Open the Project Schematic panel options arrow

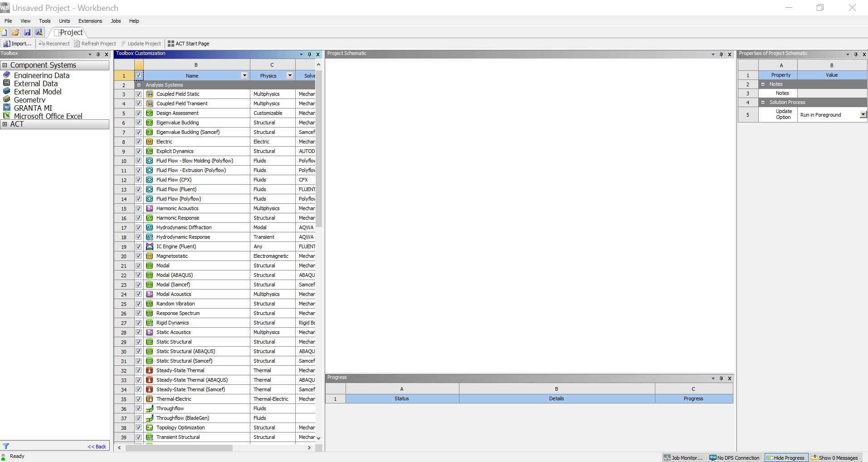click(x=713, y=54)
